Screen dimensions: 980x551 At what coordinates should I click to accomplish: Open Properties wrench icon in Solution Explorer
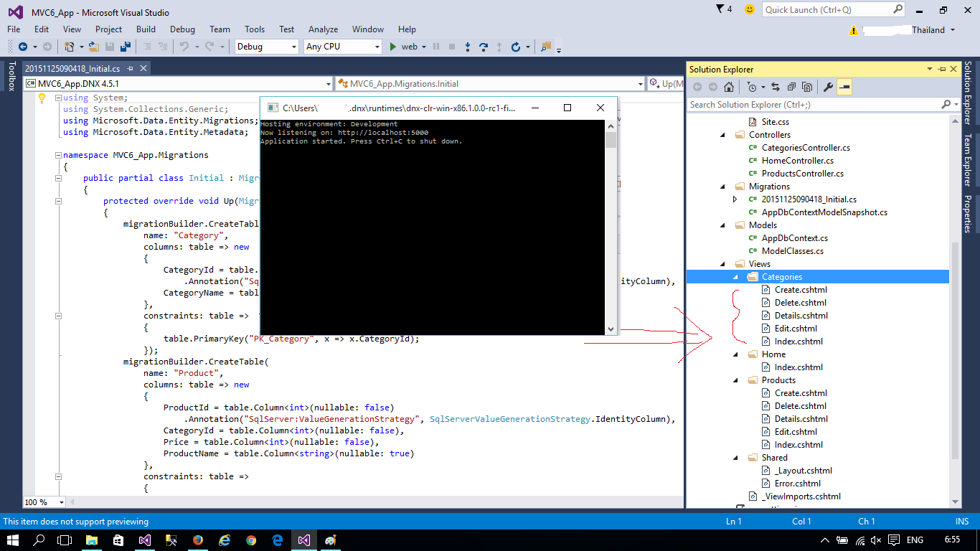pyautogui.click(x=827, y=87)
